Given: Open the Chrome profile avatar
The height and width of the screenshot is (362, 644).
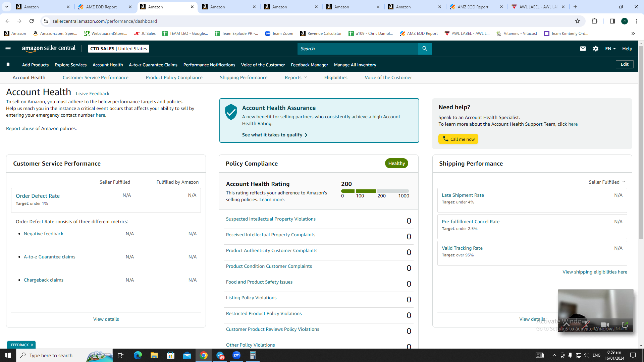Looking at the screenshot, I should tap(625, 21).
